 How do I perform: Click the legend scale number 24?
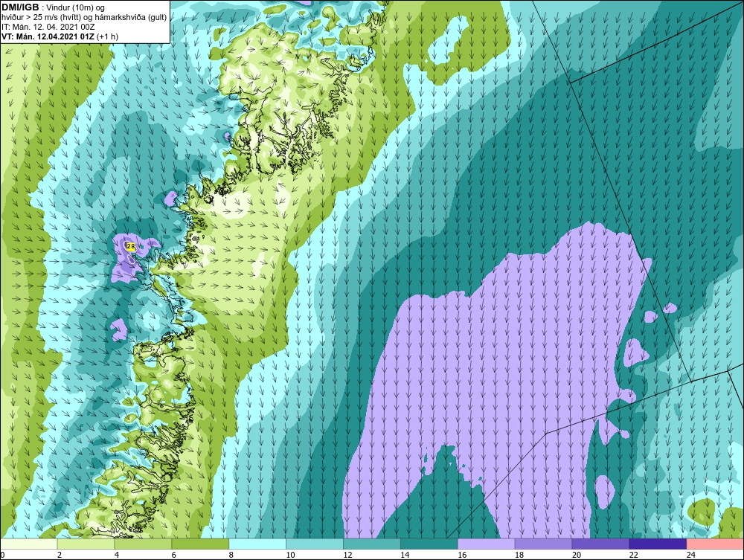coord(691,555)
